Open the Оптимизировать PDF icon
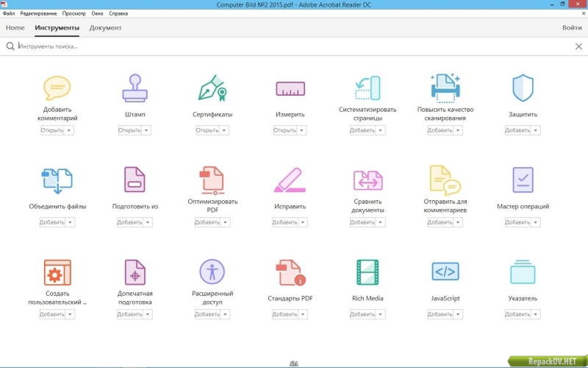Image resolution: width=588 pixels, height=368 pixels. tap(212, 180)
